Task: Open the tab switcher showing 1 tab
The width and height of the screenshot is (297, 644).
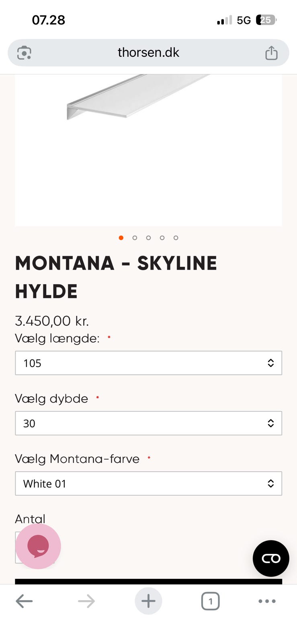Action: (210, 601)
